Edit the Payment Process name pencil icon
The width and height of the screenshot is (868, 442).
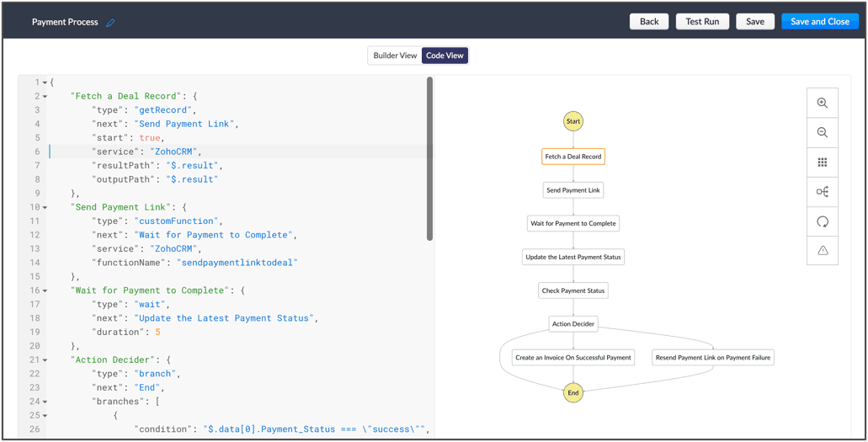111,23
